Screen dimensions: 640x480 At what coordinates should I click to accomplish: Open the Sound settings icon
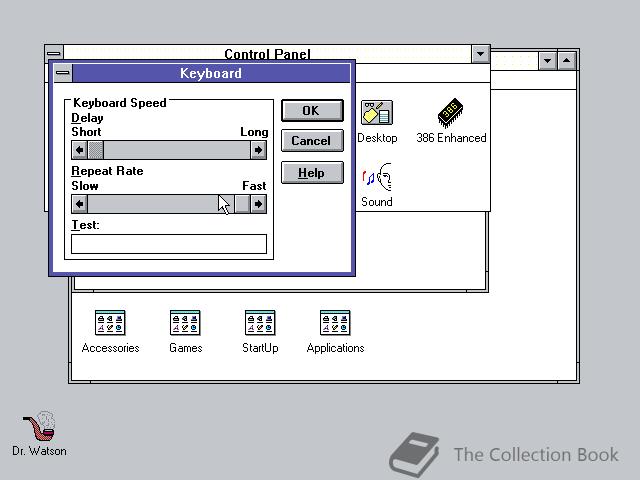pos(377,177)
